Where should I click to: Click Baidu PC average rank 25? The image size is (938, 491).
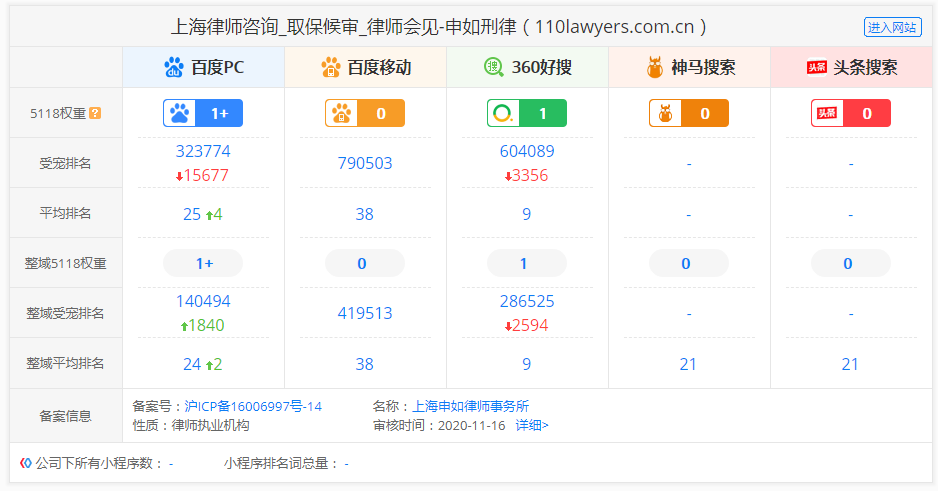pos(192,214)
